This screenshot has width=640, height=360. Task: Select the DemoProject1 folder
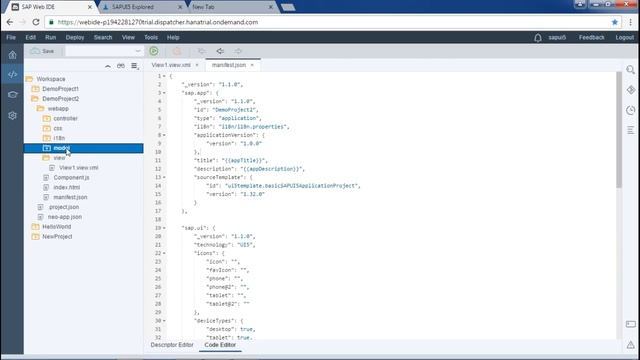point(60,89)
